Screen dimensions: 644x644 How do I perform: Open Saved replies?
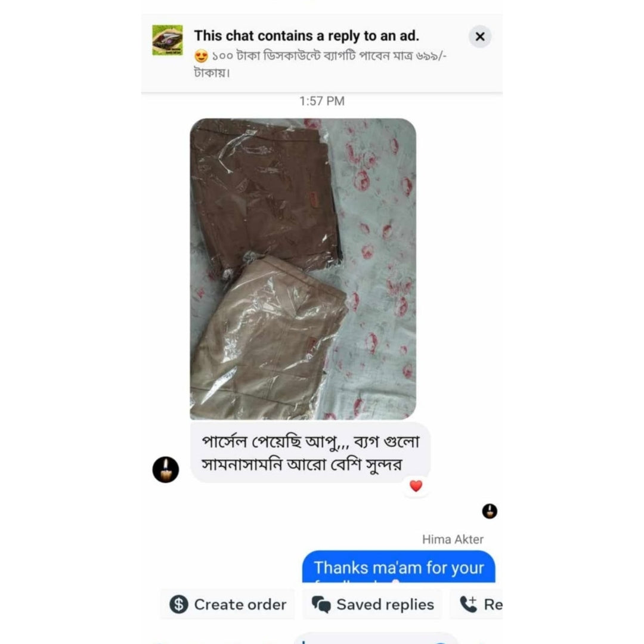(x=373, y=604)
